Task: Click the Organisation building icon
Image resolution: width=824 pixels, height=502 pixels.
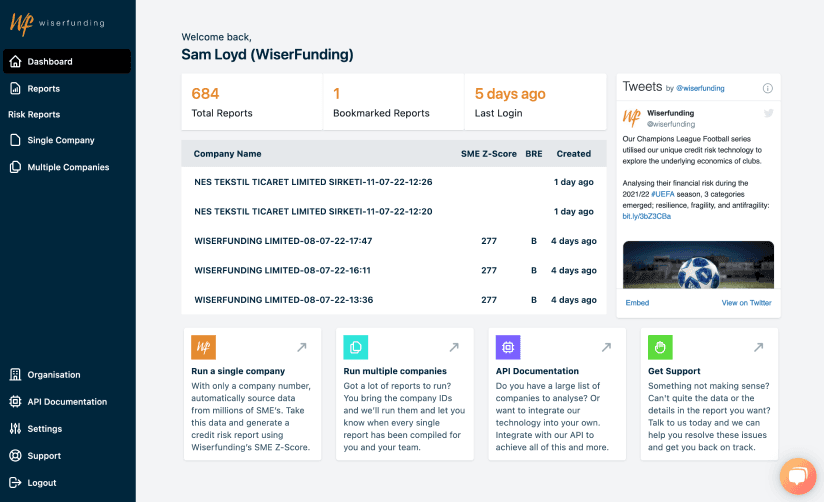Action: (x=15, y=374)
